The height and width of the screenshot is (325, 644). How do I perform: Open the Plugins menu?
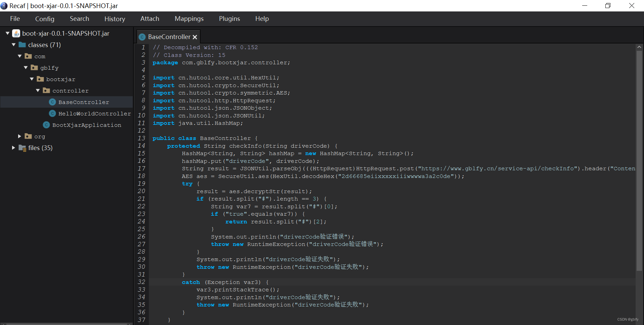pyautogui.click(x=229, y=19)
